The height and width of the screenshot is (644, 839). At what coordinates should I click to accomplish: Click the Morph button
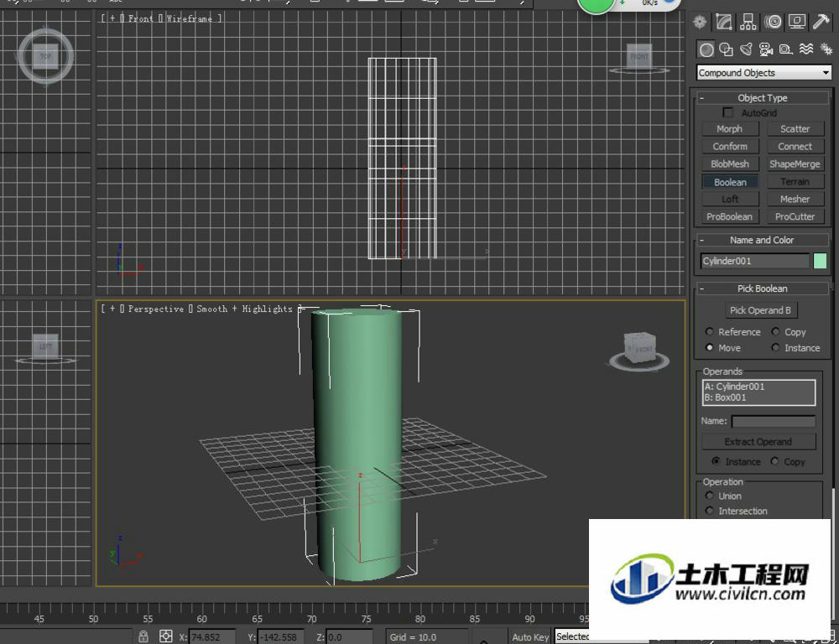(730, 129)
